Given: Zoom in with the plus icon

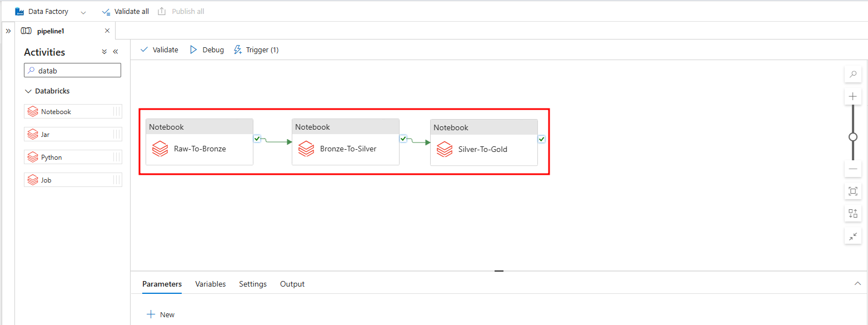Looking at the screenshot, I should (x=853, y=96).
